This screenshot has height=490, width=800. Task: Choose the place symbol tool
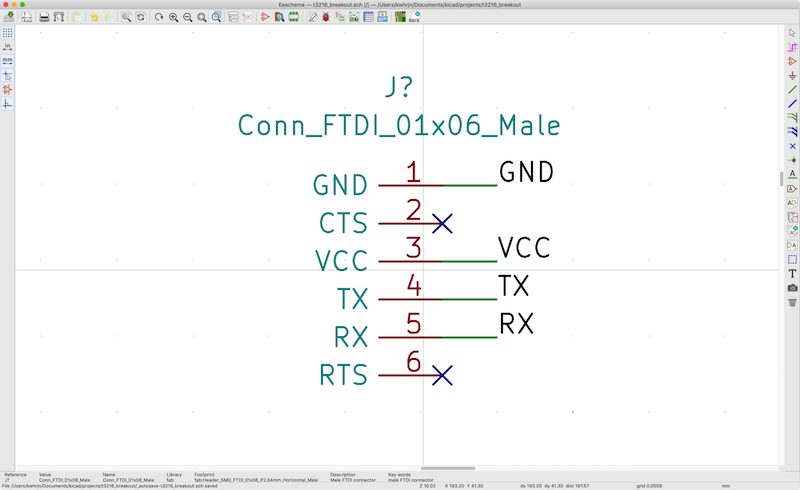(792, 61)
